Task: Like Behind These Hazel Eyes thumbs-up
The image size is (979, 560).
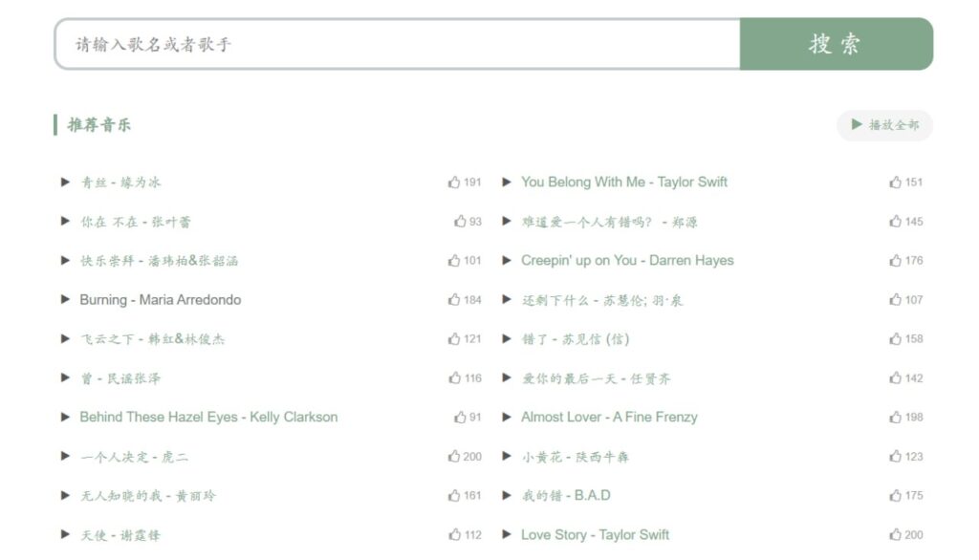Action: click(461, 418)
